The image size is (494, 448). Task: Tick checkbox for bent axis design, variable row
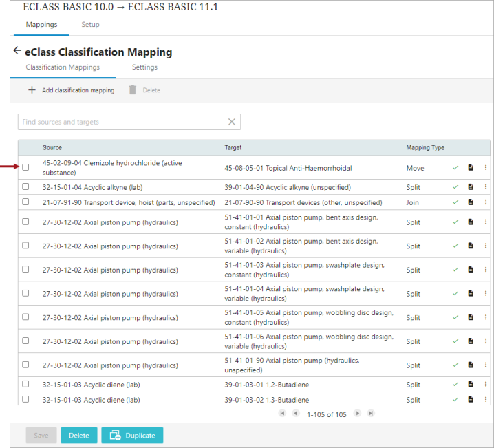click(x=25, y=245)
